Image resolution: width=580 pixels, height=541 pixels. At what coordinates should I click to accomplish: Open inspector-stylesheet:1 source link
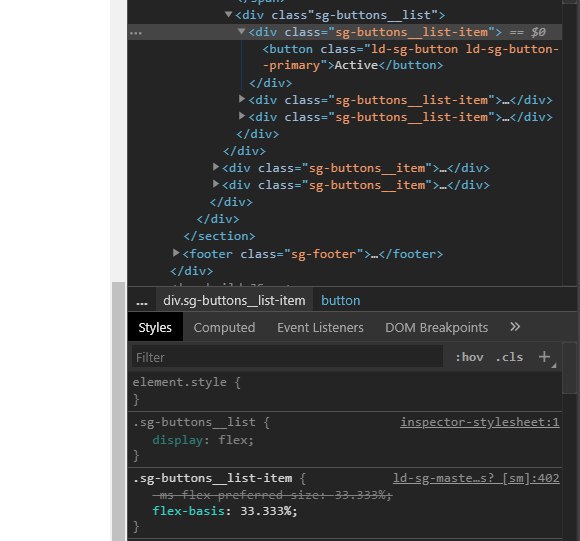point(480,422)
